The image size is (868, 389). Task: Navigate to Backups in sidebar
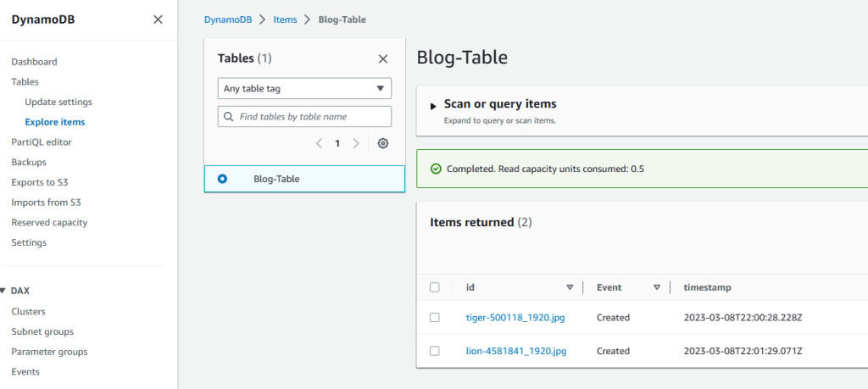pos(29,162)
